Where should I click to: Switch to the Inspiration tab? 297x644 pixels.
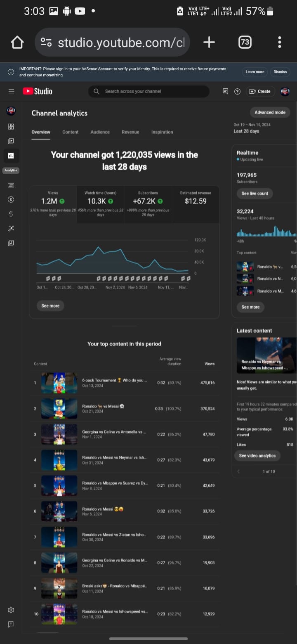pyautogui.click(x=162, y=132)
